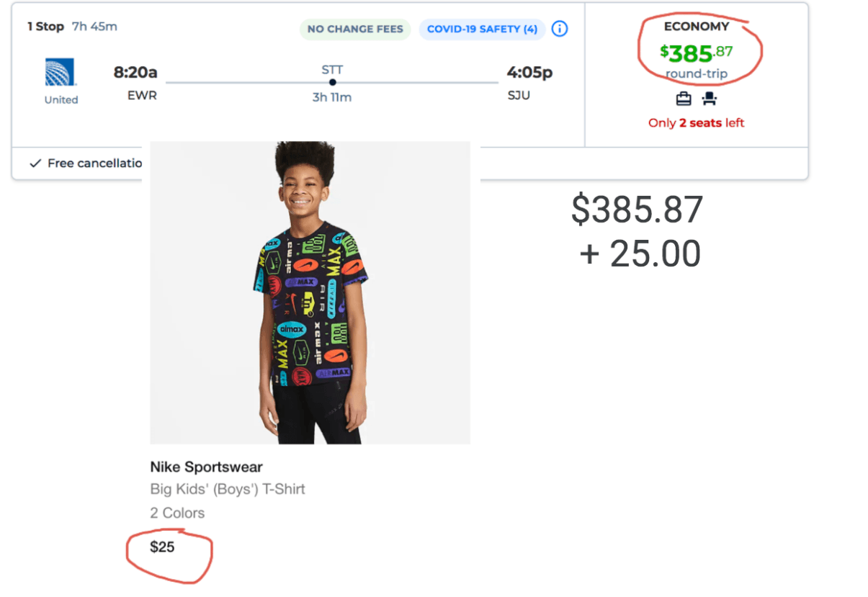
Task: Select the $385.87 economy fare
Action: coord(696,53)
